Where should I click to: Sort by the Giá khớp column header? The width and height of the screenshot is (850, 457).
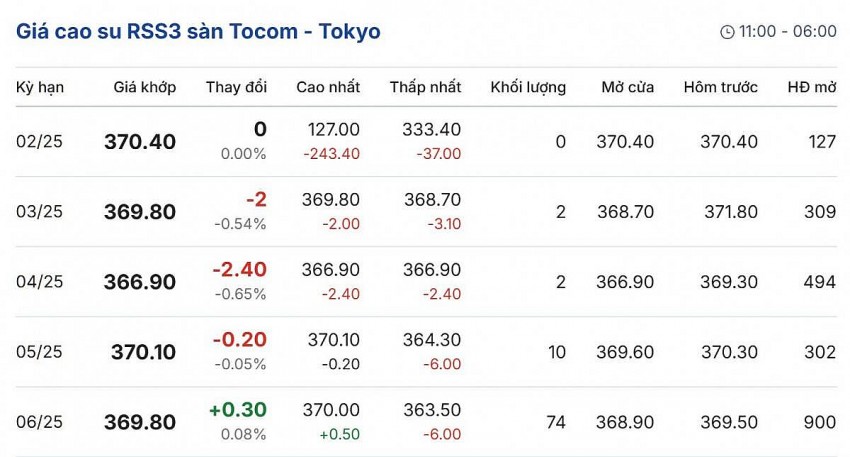point(145,87)
